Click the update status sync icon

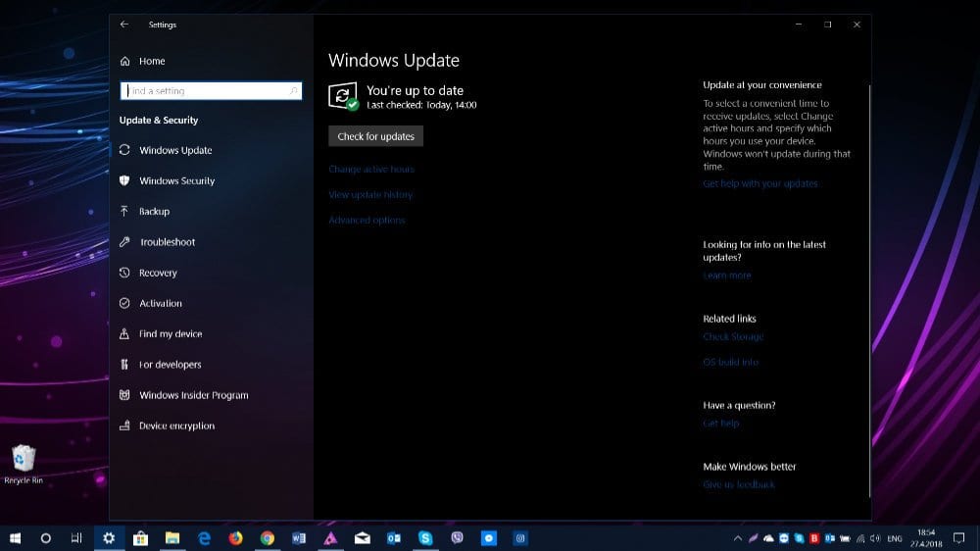[x=343, y=96]
